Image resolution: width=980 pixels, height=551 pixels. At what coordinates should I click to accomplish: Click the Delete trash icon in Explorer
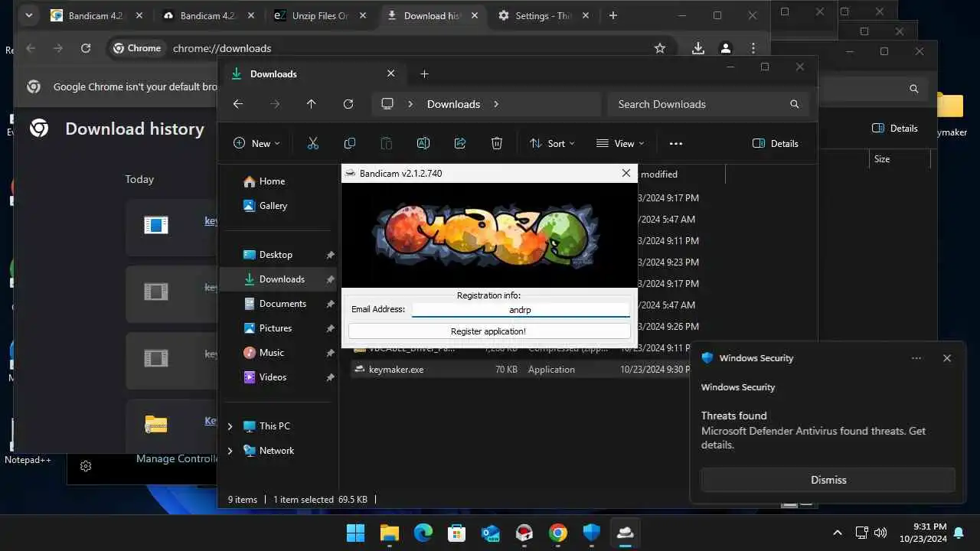point(496,143)
